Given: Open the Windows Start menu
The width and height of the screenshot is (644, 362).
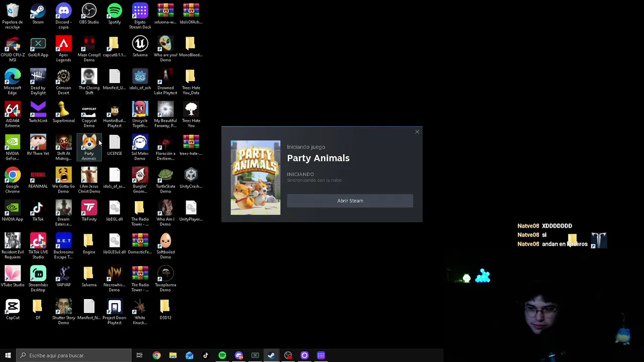Looking at the screenshot, I should tap(8, 355).
